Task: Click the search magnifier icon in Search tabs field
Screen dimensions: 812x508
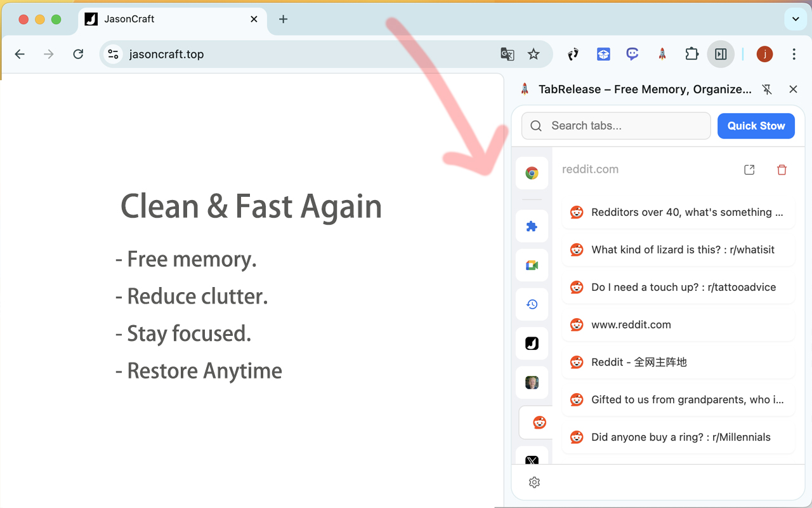Action: coord(536,126)
